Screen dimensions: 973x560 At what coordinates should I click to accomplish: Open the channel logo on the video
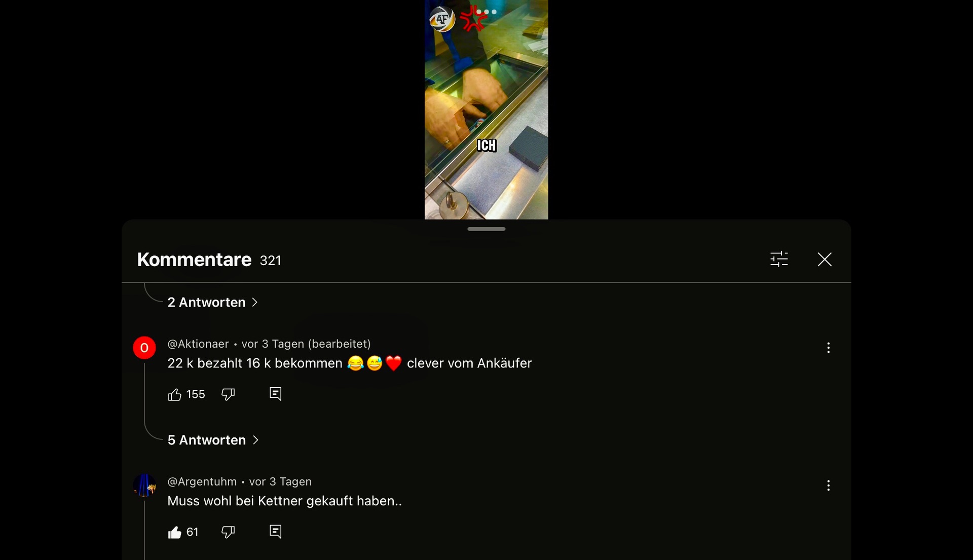(x=442, y=19)
